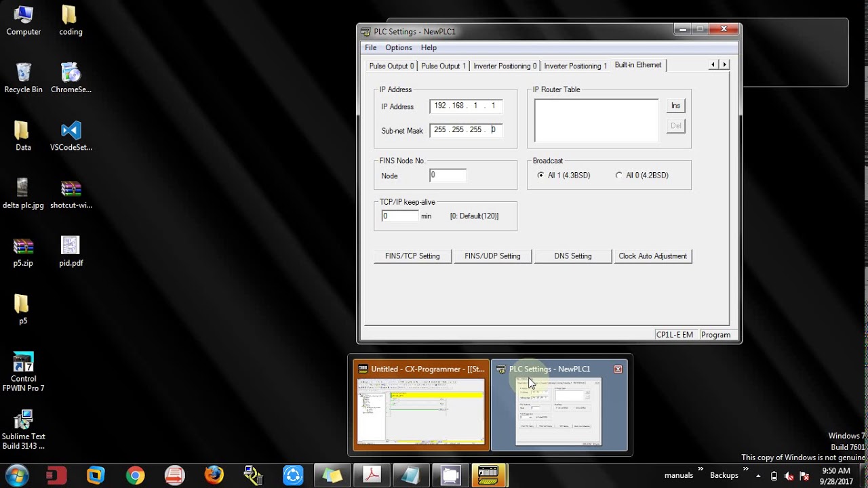Expand the Backups toolbar chevron

pos(745,469)
